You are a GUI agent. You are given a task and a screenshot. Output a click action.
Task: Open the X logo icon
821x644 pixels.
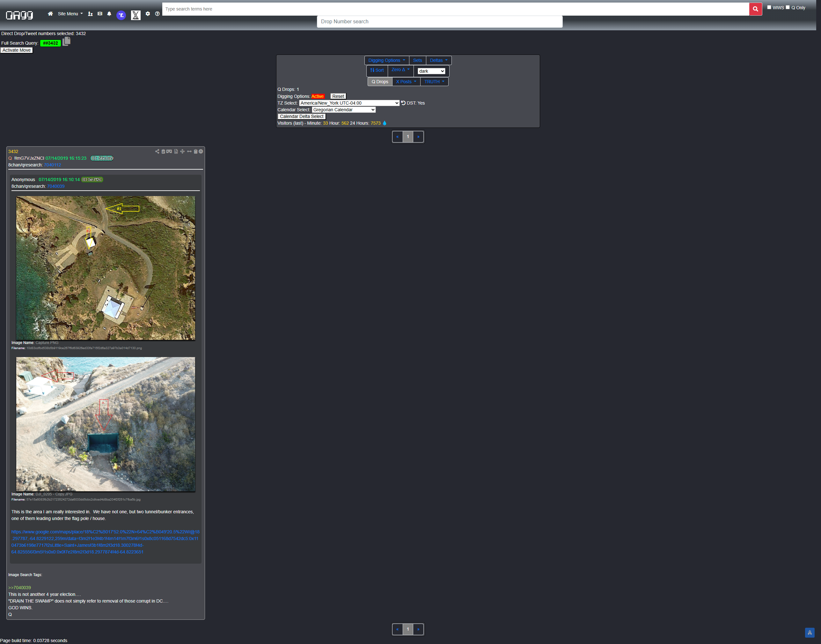[136, 15]
